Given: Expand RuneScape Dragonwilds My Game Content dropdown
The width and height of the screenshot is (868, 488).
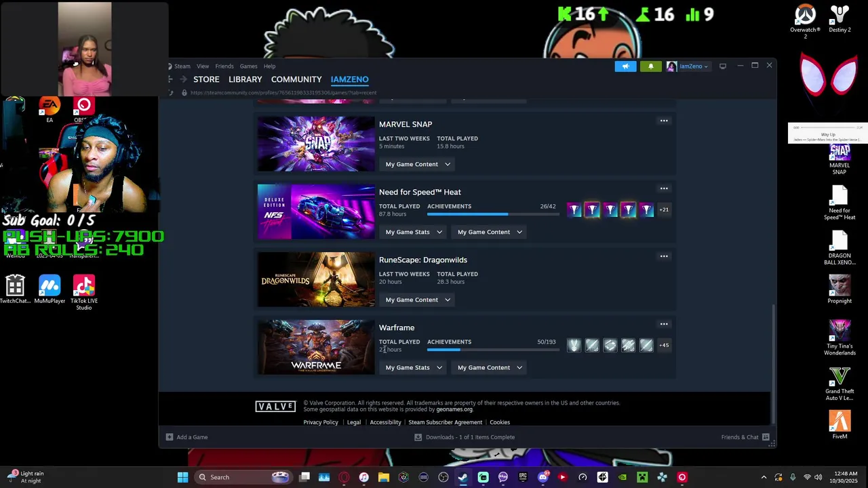Looking at the screenshot, I should pos(418,300).
